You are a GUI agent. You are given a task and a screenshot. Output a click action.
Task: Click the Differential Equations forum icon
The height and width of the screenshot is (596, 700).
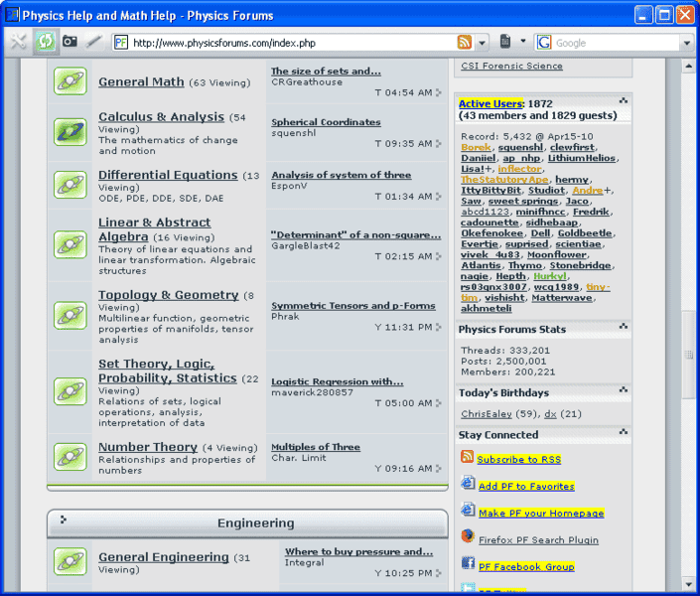[x=70, y=185]
